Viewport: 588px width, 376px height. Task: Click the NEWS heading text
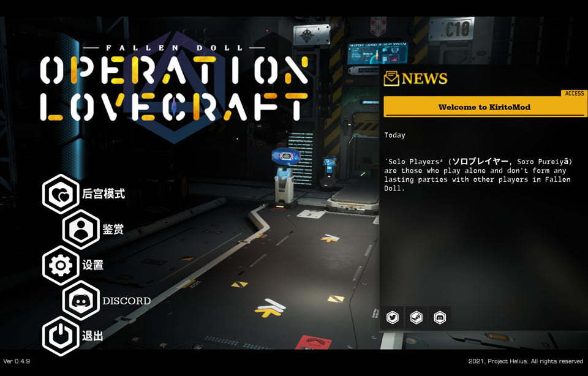pos(424,78)
